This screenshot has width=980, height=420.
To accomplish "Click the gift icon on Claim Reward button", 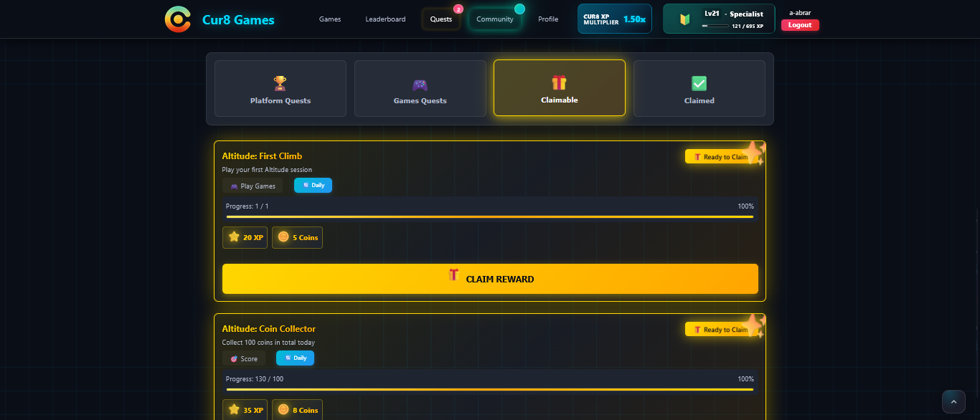I will 453,275.
